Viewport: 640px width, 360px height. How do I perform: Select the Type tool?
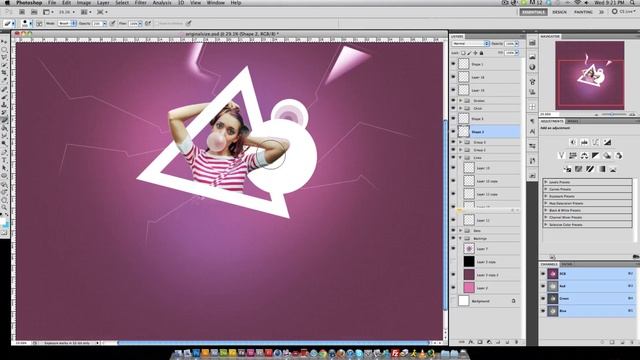(4, 160)
